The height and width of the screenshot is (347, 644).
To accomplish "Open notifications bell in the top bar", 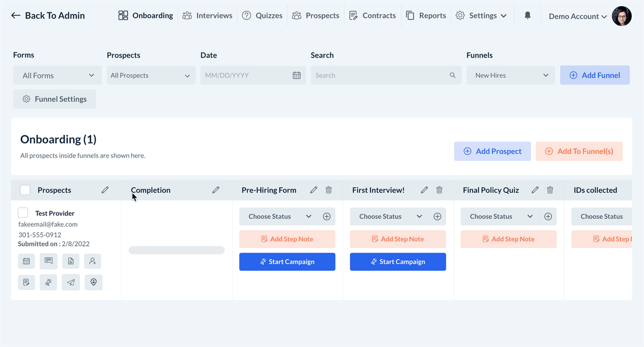I will pyautogui.click(x=527, y=16).
